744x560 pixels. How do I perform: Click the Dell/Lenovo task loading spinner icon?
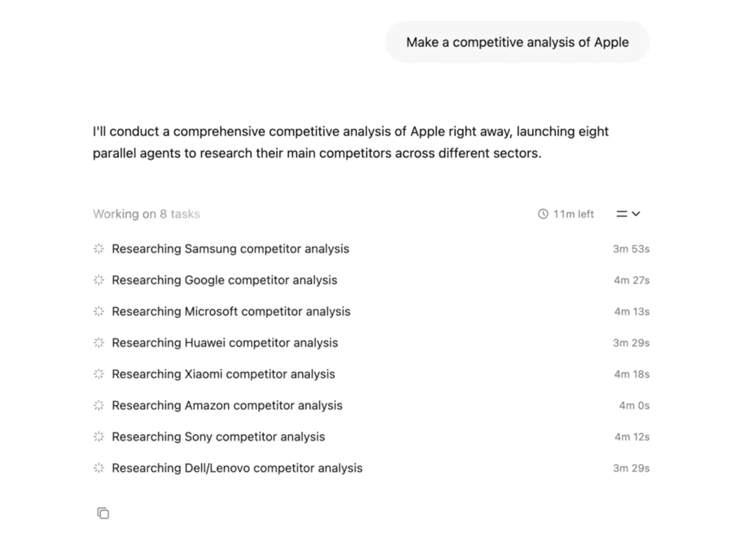coord(99,468)
